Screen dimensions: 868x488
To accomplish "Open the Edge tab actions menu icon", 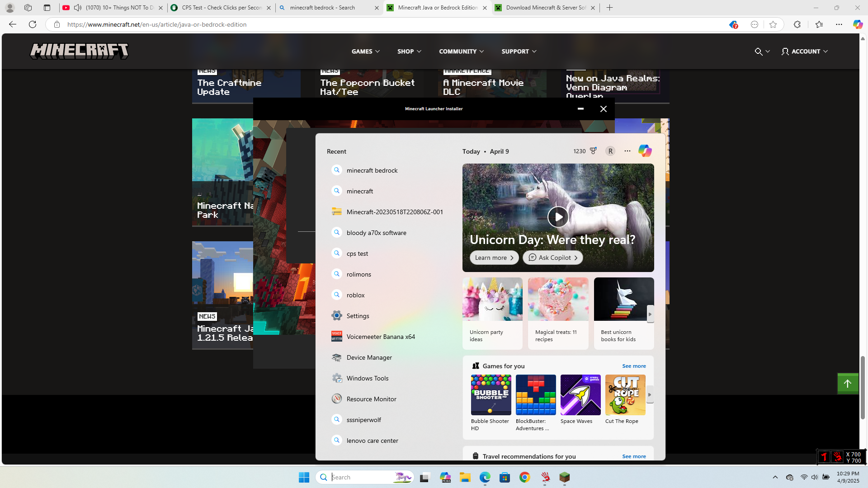I will [47, 8].
